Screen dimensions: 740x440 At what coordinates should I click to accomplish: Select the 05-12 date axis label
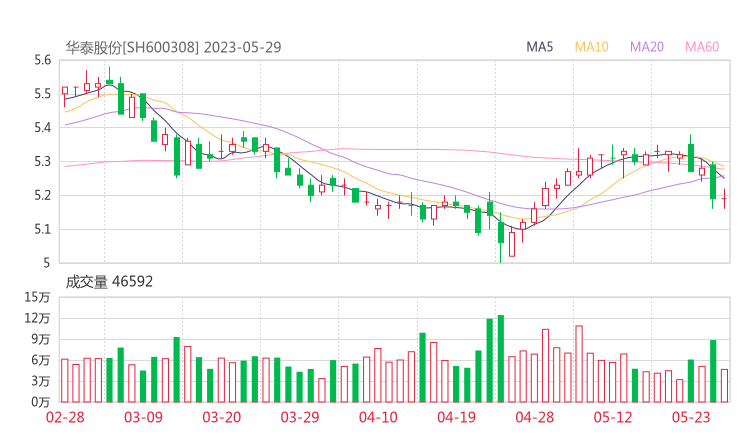point(613,417)
